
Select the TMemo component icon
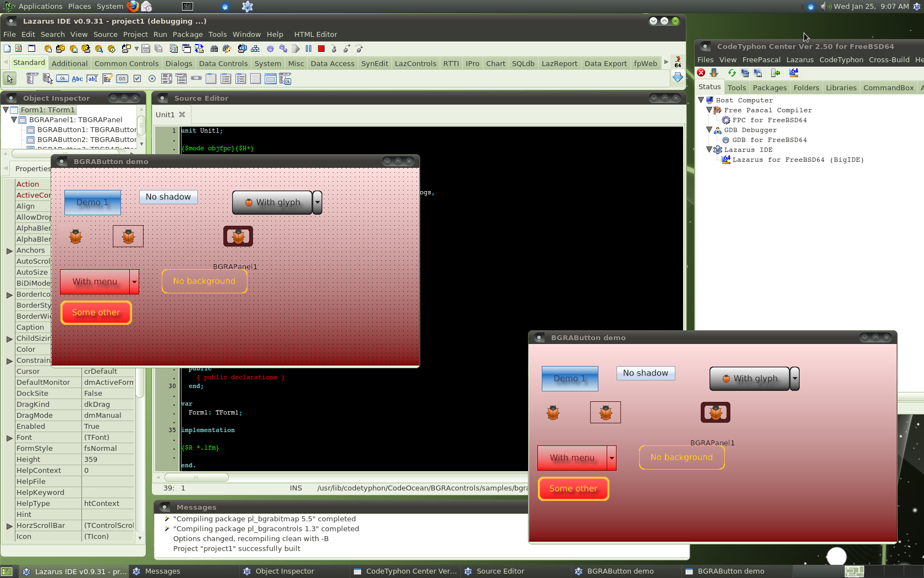tap(107, 79)
